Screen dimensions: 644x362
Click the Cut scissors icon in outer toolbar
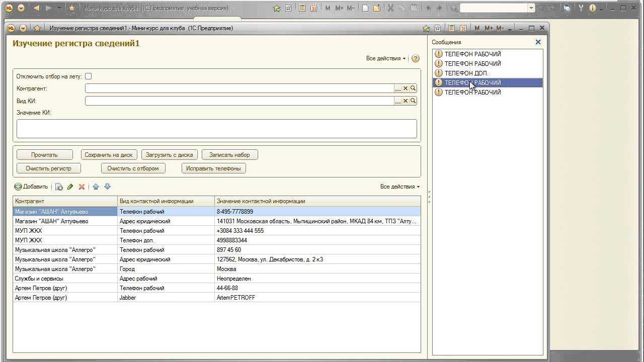pos(390,8)
